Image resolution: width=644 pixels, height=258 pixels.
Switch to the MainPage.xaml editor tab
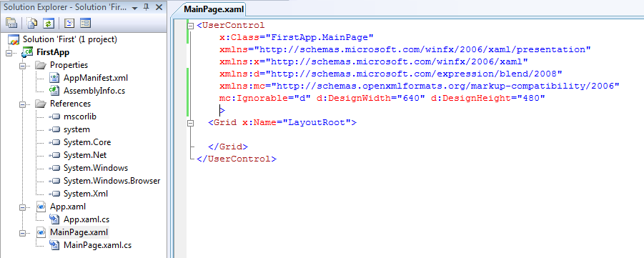[214, 9]
